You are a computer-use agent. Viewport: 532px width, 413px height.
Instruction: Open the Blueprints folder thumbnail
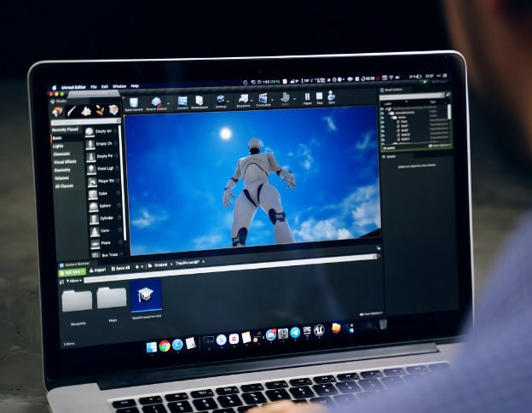click(x=77, y=300)
